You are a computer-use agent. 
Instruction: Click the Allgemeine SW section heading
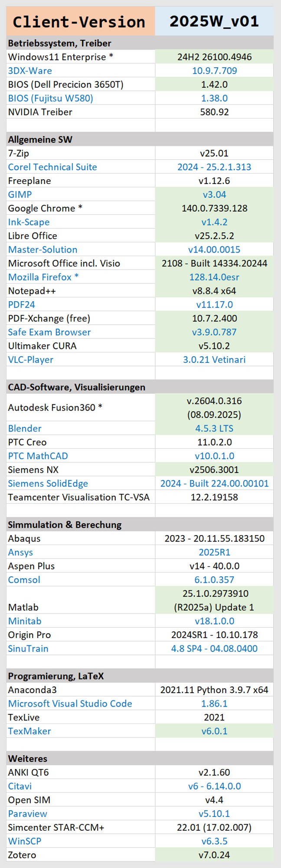coord(40,139)
